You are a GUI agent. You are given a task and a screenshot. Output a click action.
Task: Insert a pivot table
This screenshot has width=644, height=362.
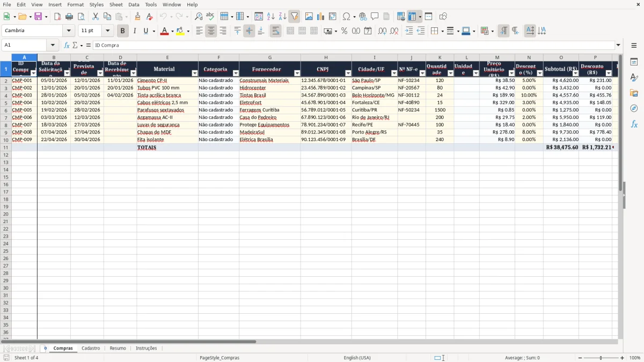(x=333, y=17)
